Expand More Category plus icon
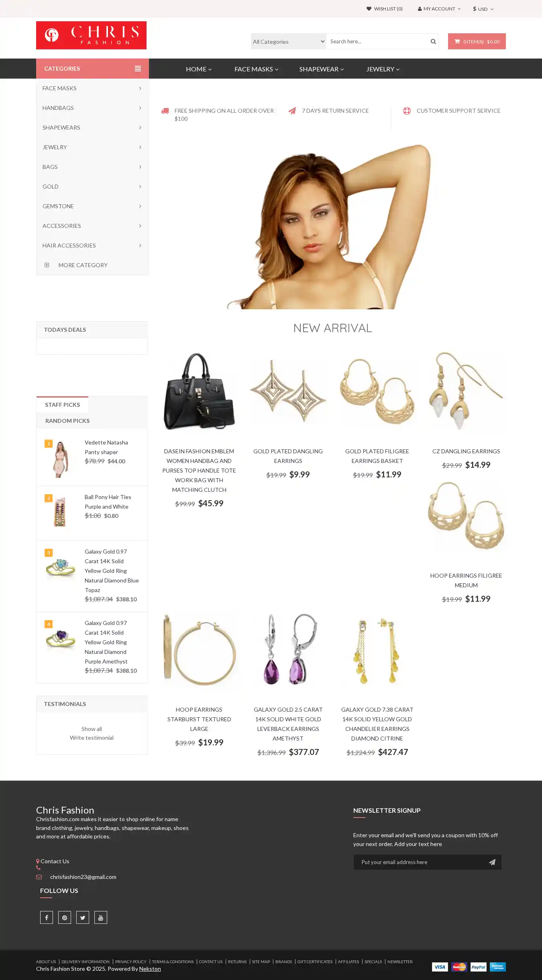This screenshot has width=542, height=980. (47, 265)
